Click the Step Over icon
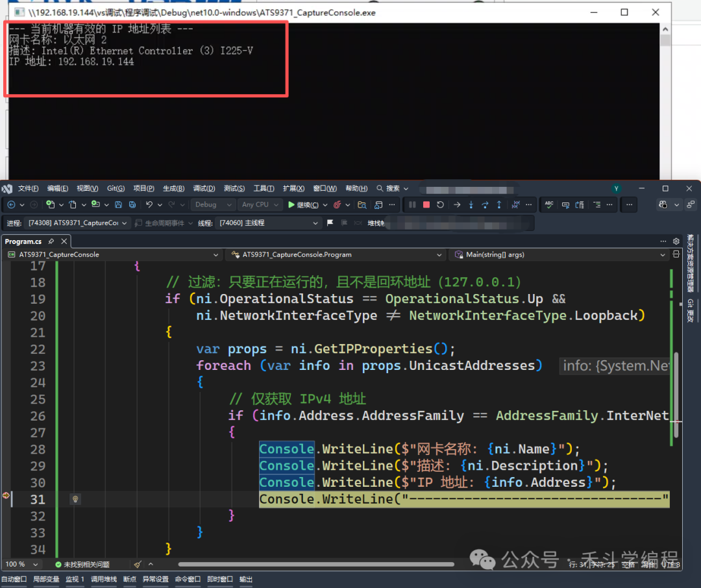The height and width of the screenshot is (588, 701). pyautogui.click(x=485, y=204)
